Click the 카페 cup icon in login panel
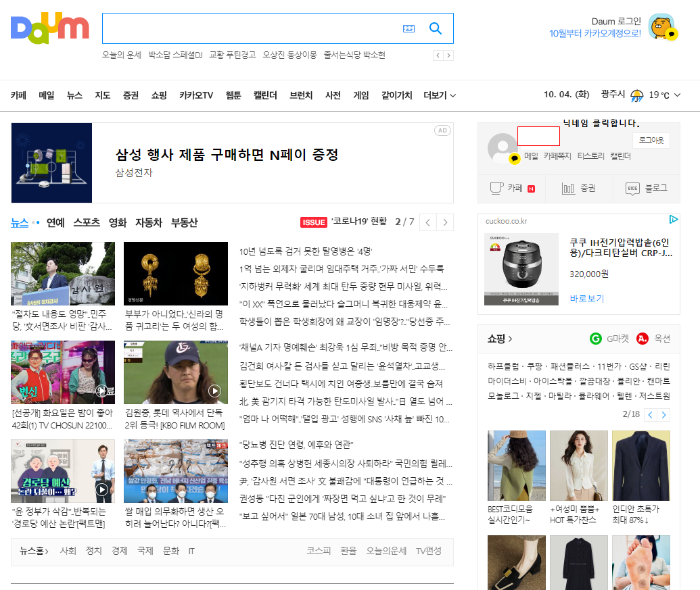 point(497,189)
